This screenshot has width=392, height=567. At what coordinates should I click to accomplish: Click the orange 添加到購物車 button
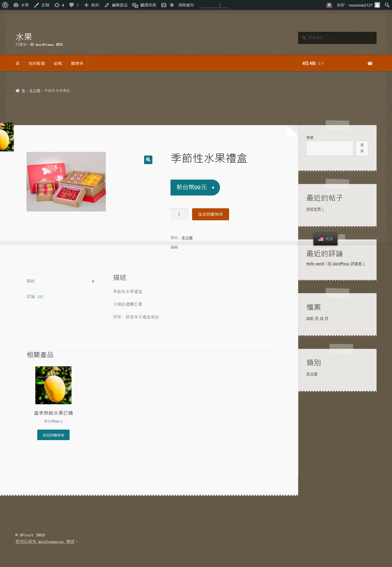coord(210,214)
